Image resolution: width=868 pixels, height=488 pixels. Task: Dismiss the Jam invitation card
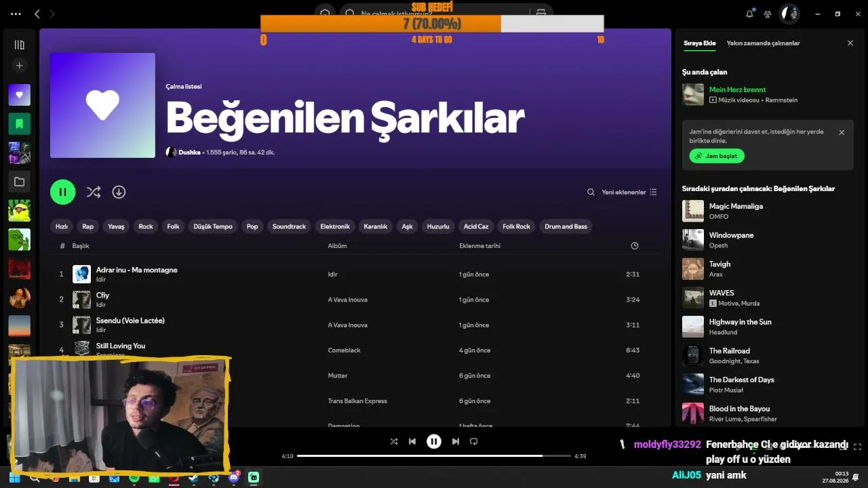pyautogui.click(x=842, y=132)
